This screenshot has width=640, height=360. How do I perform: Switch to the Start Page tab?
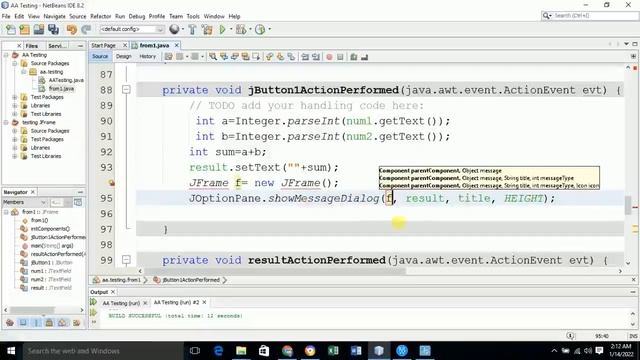pos(104,45)
